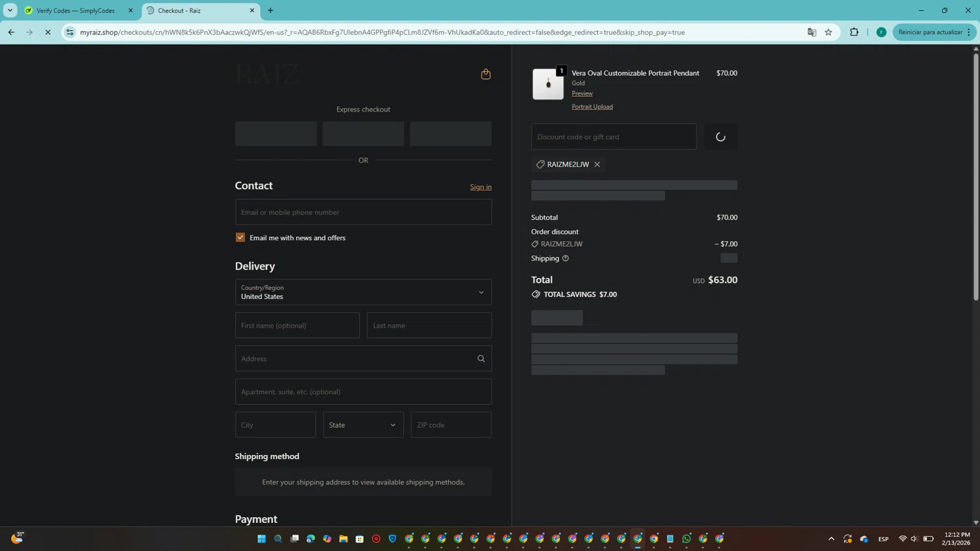Viewport: 980px width, 551px height.
Task: Click the middle express checkout button
Action: [363, 133]
